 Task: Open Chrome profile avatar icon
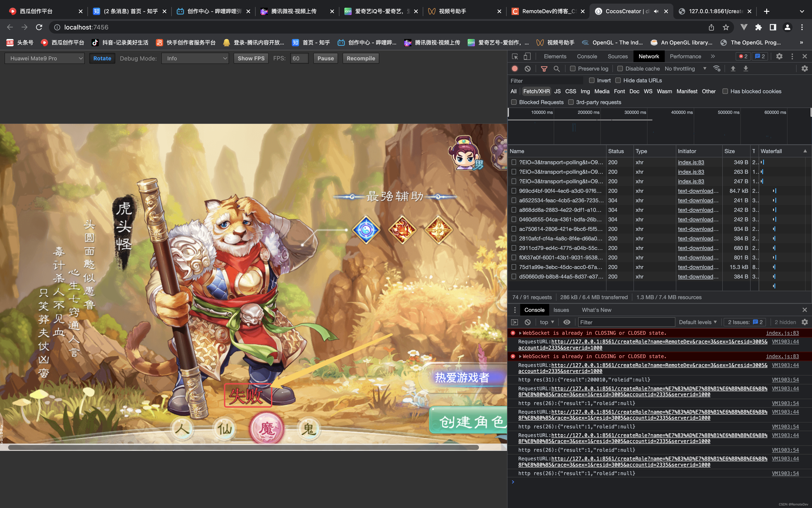point(787,27)
